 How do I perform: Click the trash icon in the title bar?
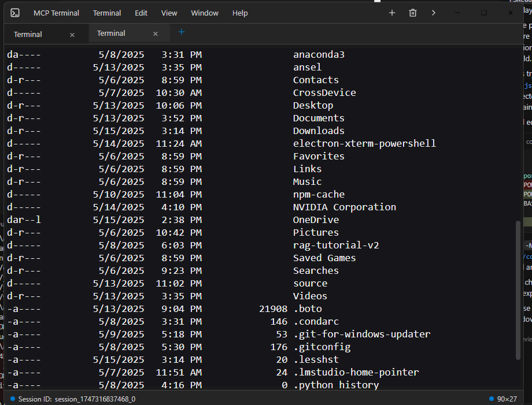412,12
